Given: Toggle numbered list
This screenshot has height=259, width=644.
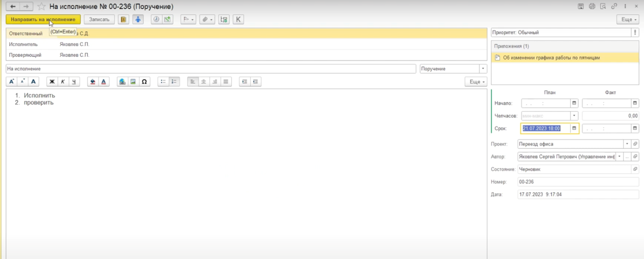Looking at the screenshot, I should (x=174, y=82).
